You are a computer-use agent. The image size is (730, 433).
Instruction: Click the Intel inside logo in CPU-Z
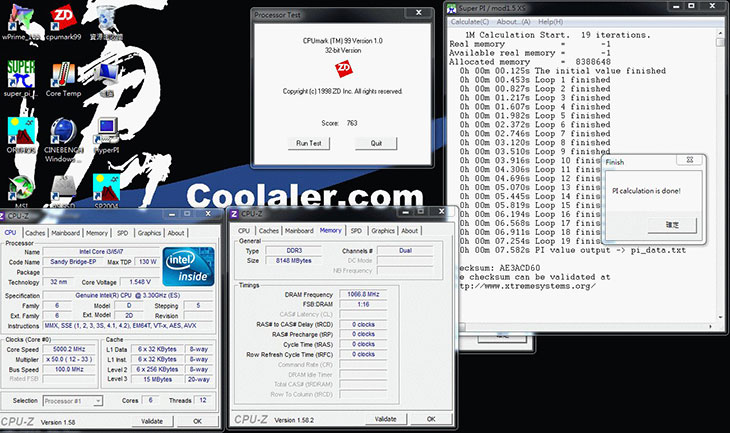pos(188,266)
